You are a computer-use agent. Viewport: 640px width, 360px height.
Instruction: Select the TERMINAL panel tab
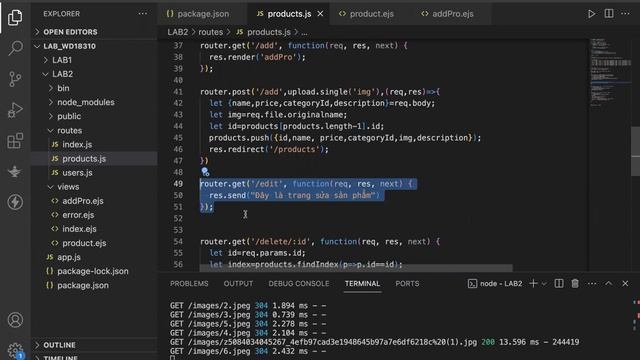[362, 283]
